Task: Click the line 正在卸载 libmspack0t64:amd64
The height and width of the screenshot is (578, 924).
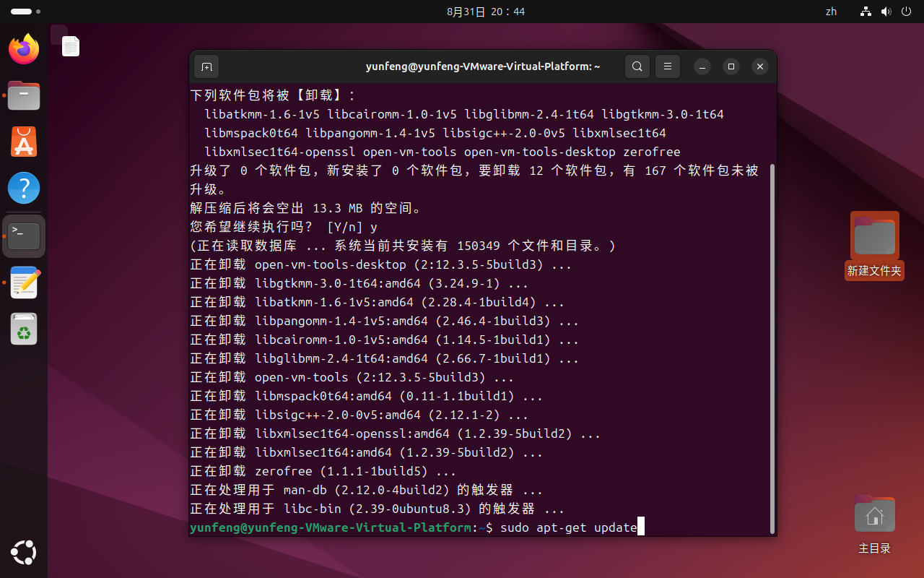Action: click(366, 396)
